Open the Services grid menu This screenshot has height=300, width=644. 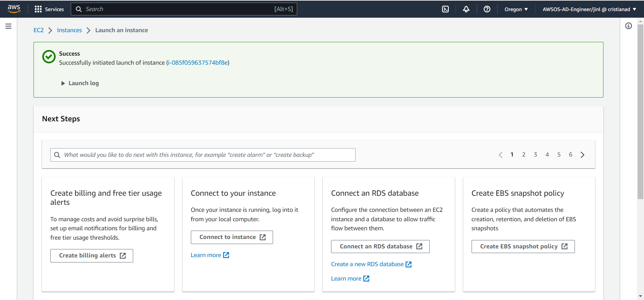[49, 9]
